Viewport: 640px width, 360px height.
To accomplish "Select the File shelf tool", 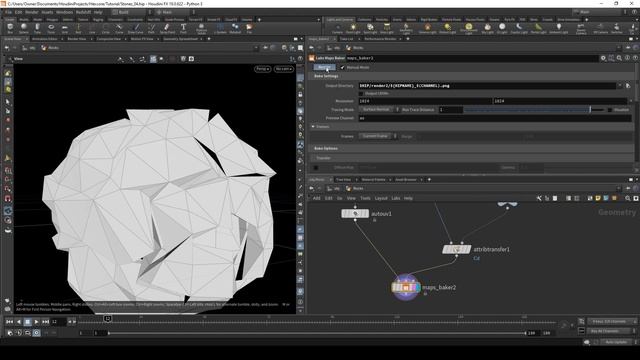I will click(x=249, y=28).
